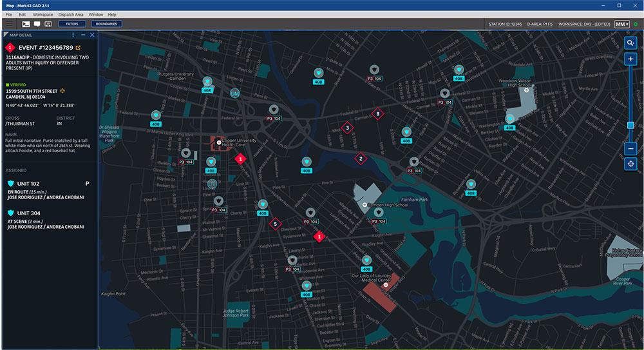Toggle the FILTERS button in toolbar
Screen dimensions: 644x350
coord(71,24)
